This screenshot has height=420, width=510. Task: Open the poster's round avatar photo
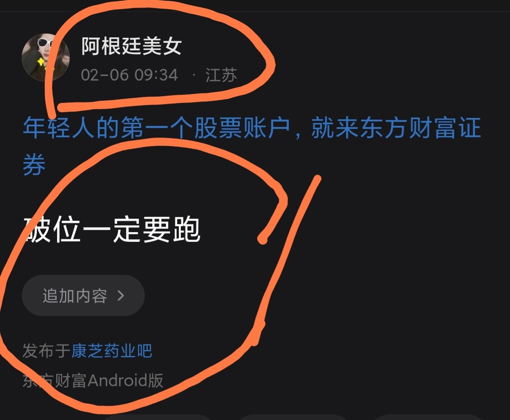click(x=45, y=57)
